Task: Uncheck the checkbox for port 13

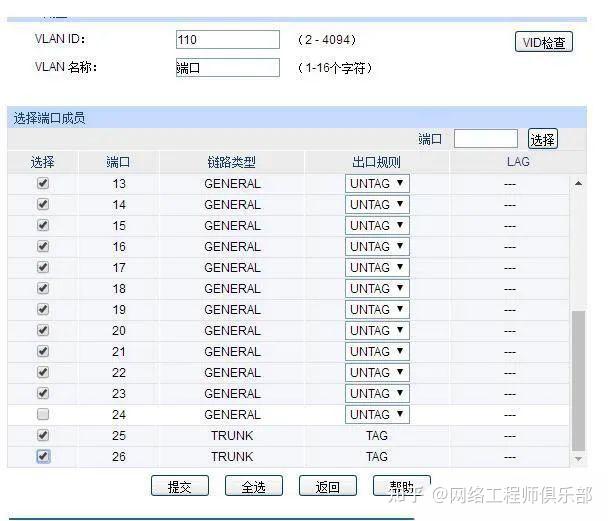Action: tap(42, 183)
